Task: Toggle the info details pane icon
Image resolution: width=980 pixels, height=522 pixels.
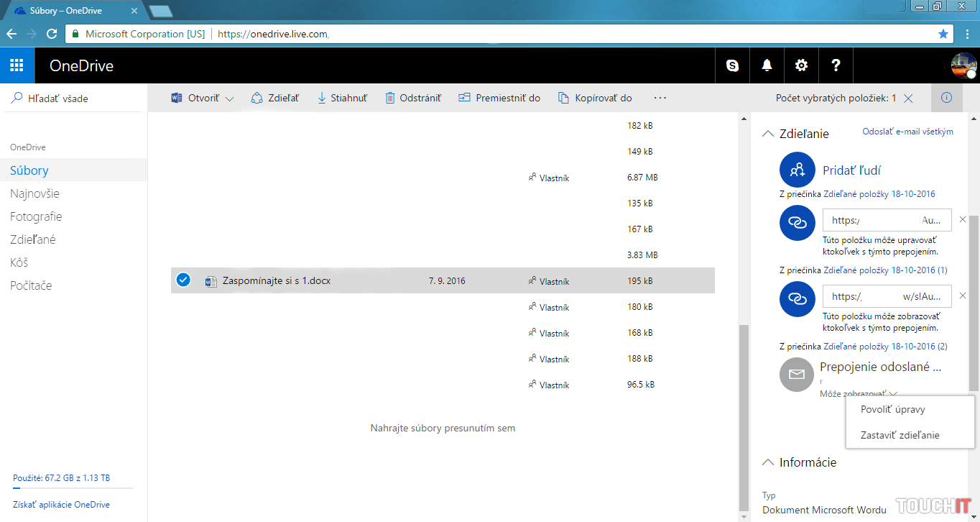Action: point(946,99)
